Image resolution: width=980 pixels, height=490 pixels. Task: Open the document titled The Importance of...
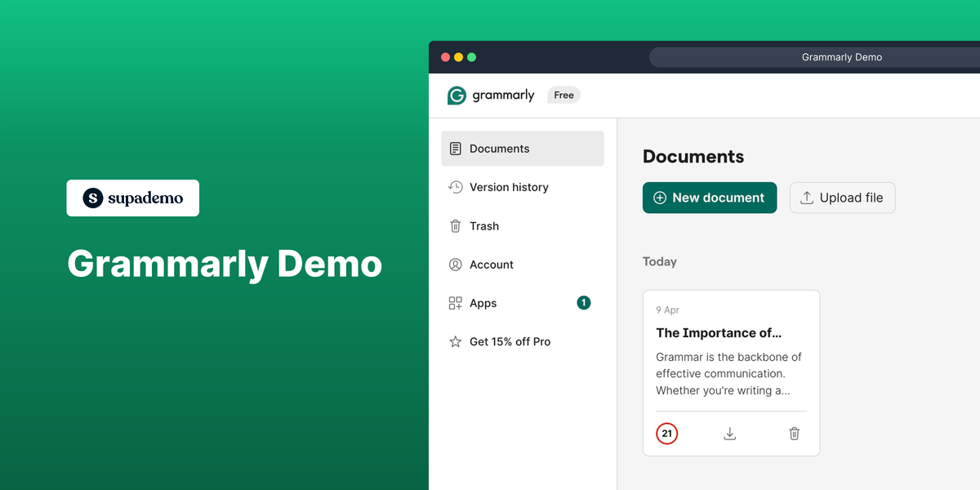click(719, 332)
